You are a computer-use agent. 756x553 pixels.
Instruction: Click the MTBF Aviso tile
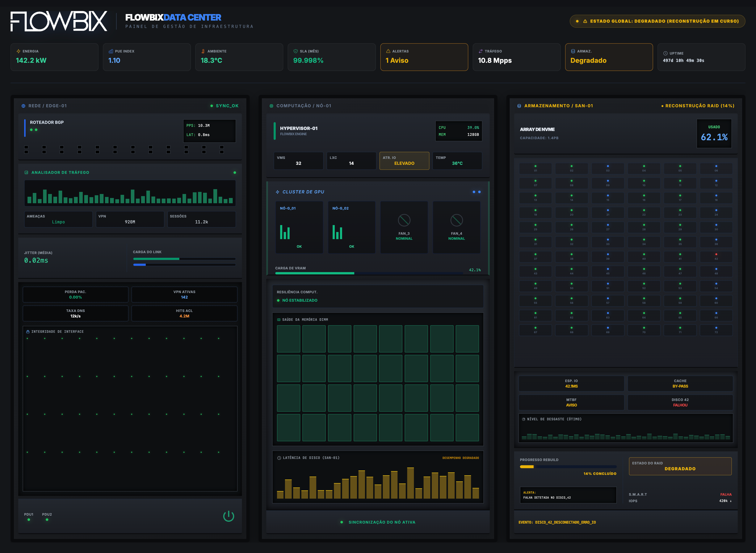571,402
